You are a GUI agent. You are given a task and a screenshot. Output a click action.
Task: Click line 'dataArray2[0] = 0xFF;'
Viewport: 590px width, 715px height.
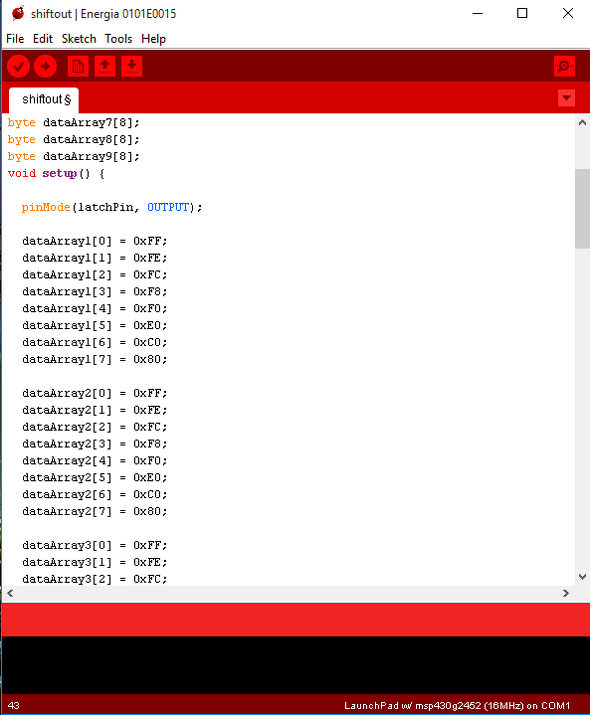(95, 393)
